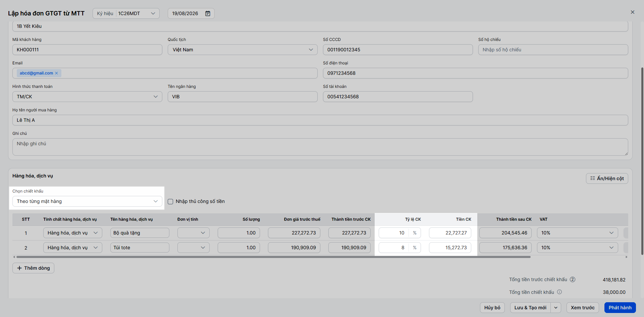
Task: Click the Hủy bỏ button
Action: pos(492,308)
